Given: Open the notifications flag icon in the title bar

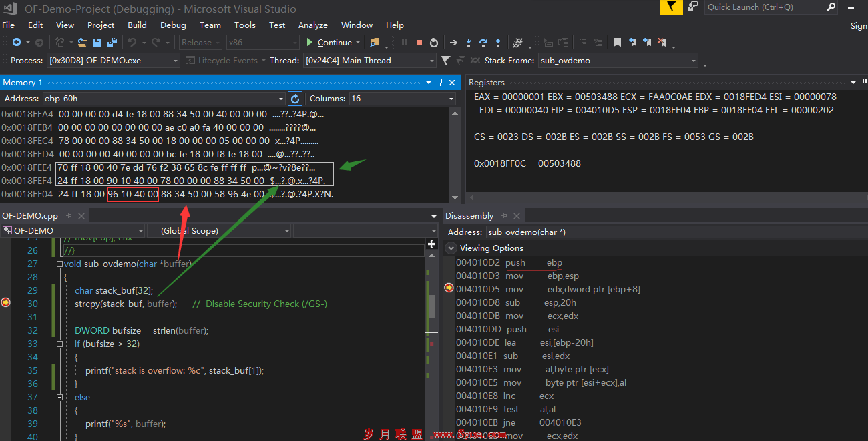Looking at the screenshot, I should tap(672, 7).
